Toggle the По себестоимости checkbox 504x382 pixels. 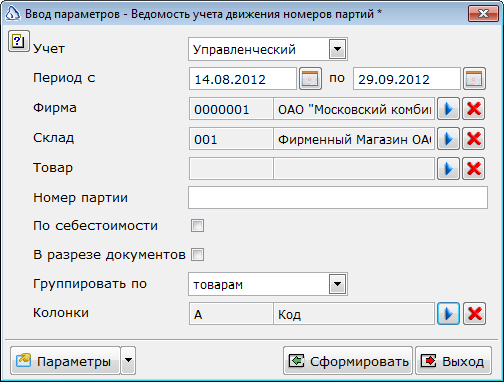pos(197,226)
